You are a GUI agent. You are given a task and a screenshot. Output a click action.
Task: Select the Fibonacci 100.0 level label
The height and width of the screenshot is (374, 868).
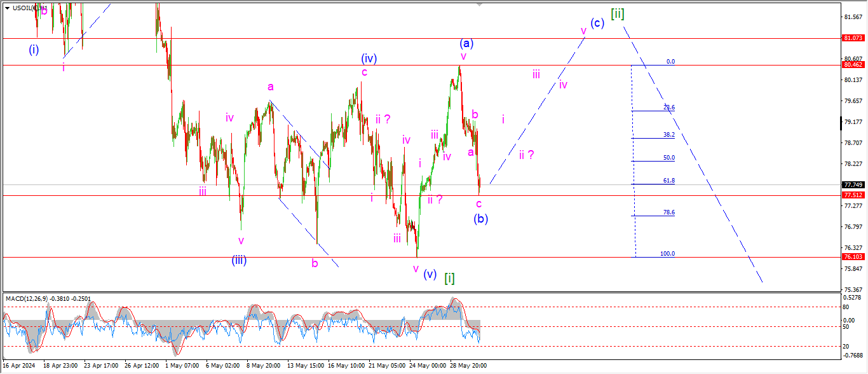[667, 253]
